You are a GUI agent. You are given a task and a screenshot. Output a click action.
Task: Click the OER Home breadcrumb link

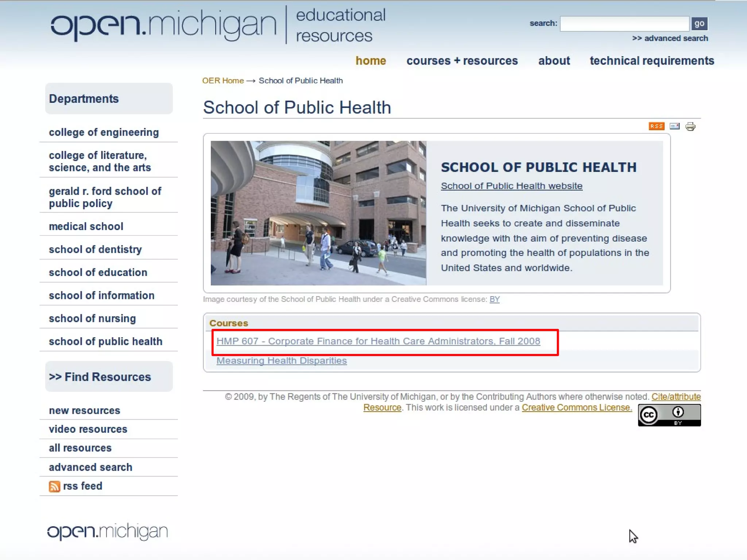pos(223,81)
